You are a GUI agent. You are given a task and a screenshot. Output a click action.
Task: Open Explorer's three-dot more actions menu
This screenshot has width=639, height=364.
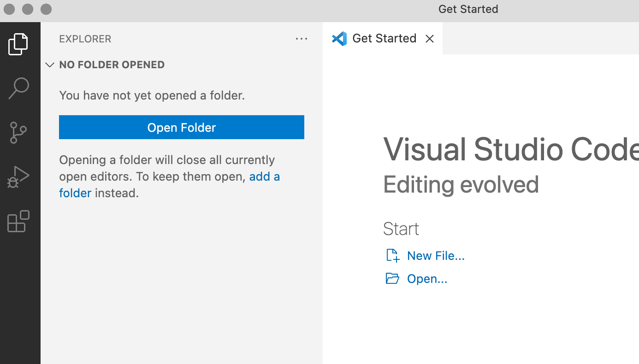pos(302,39)
